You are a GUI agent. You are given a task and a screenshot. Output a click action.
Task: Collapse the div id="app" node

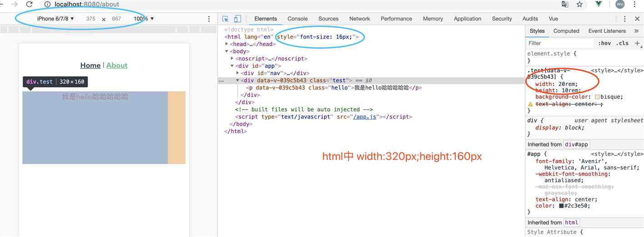point(232,66)
